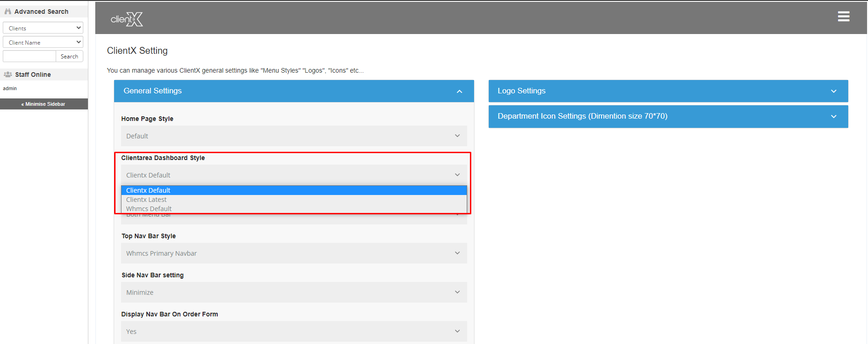Open the Side Nav Bar setting dropdown
This screenshot has height=344, width=868.
pyautogui.click(x=294, y=292)
